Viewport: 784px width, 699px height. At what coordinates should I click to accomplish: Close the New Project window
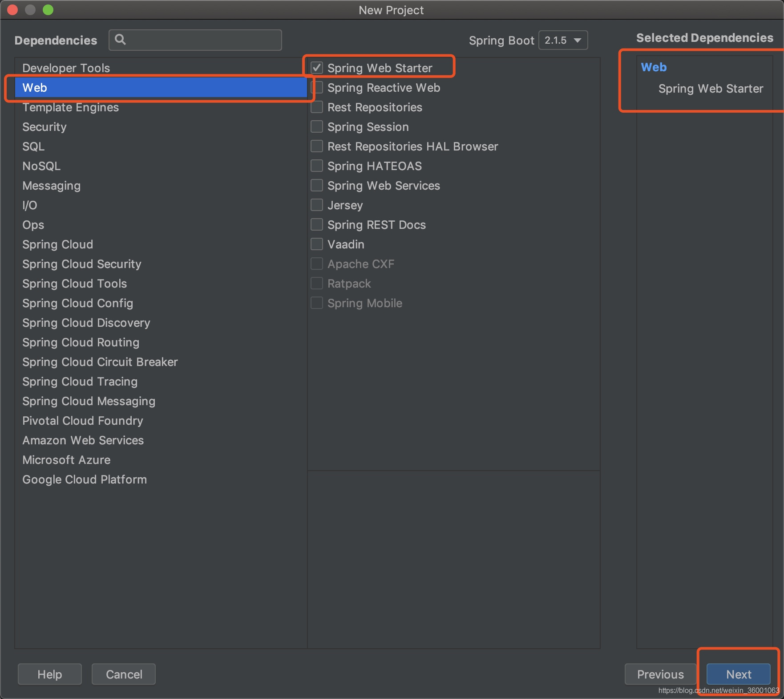12,10
